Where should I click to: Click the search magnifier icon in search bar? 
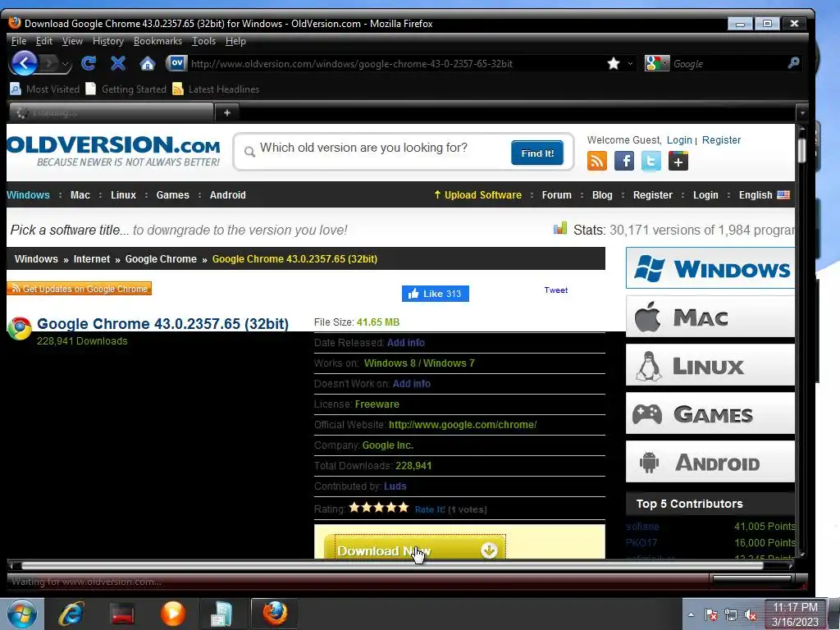793,63
